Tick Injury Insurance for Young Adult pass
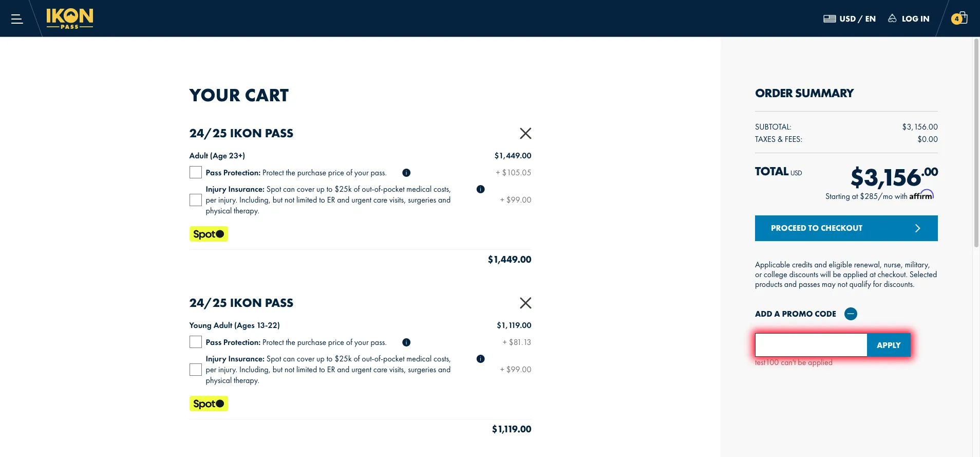The image size is (980, 457). 196,370
